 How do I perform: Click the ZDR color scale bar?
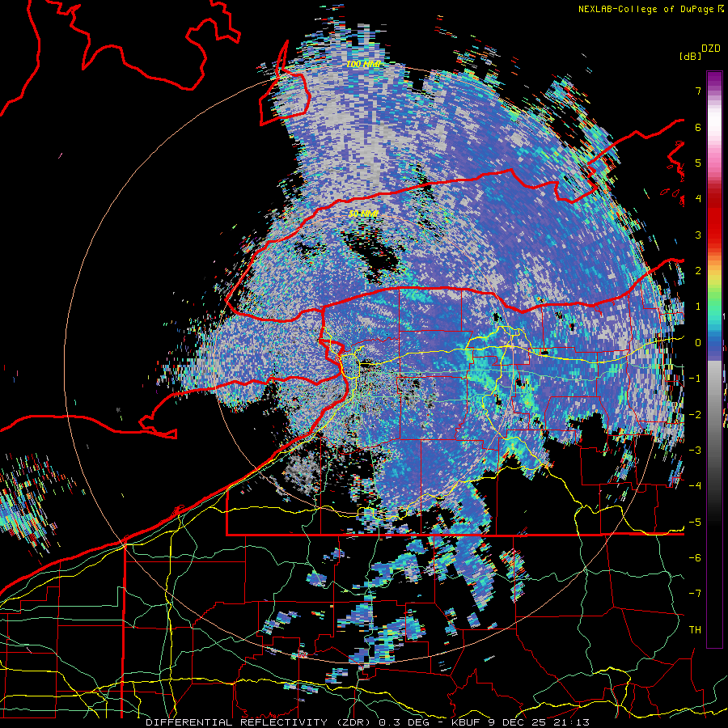pyautogui.click(x=714, y=359)
